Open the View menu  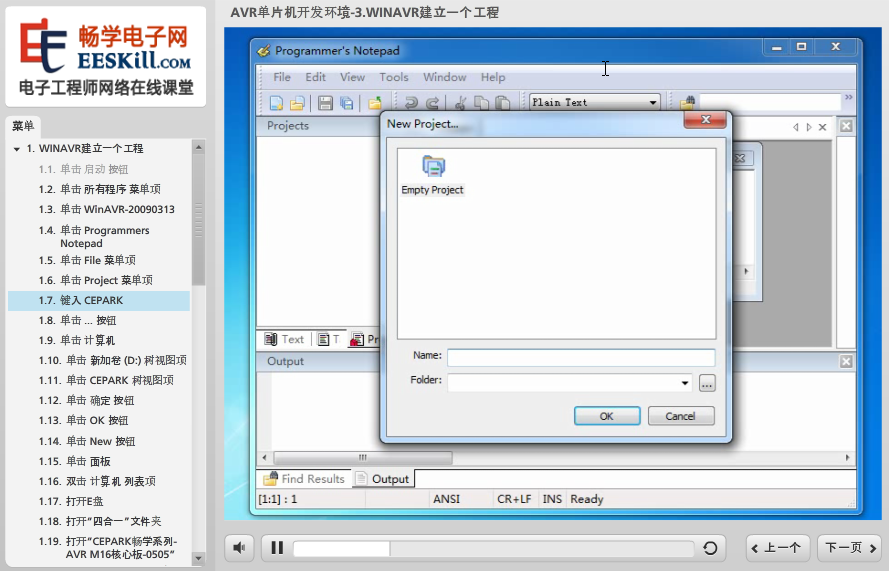click(352, 77)
